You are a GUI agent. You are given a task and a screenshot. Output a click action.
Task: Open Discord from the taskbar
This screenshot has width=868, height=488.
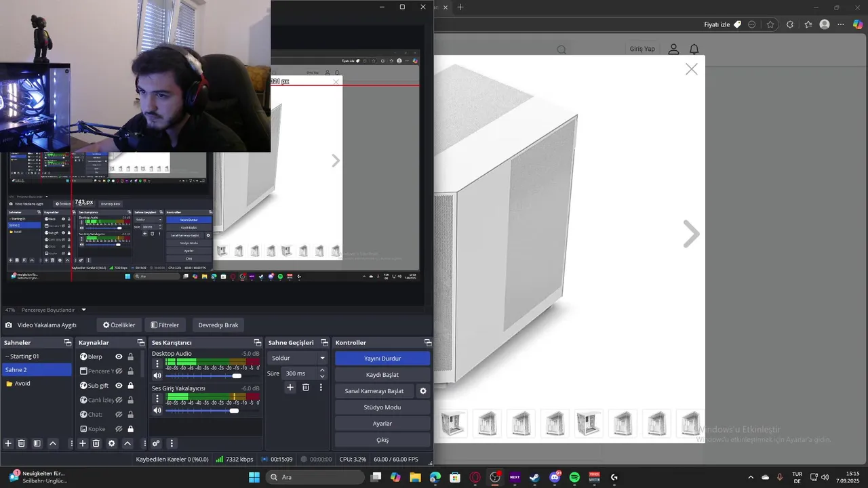coord(555,477)
